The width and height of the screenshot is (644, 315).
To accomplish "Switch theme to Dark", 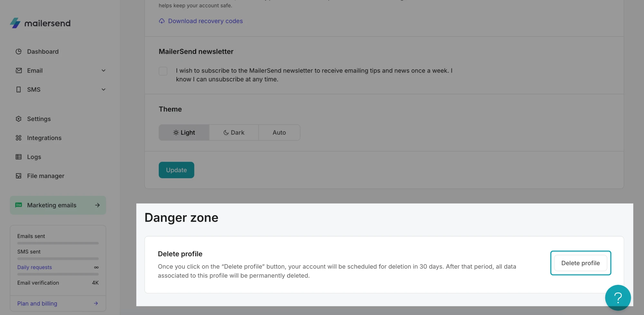I will pos(234,132).
